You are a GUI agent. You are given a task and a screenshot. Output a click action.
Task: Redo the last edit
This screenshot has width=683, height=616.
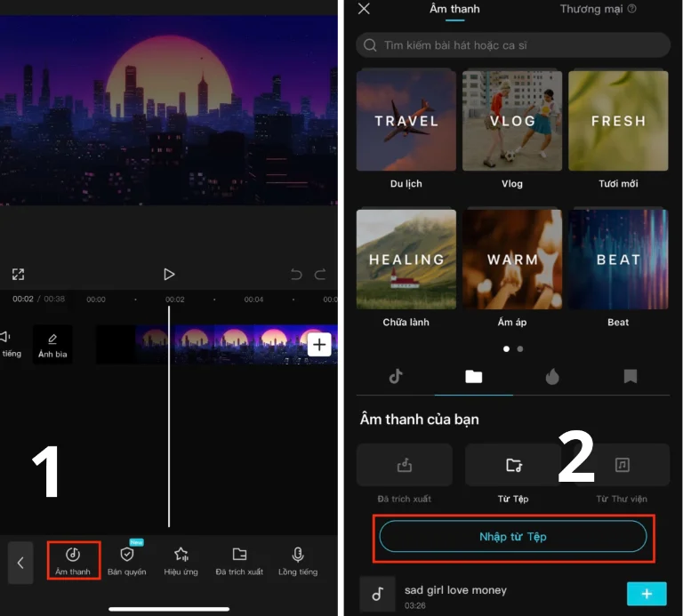320,275
